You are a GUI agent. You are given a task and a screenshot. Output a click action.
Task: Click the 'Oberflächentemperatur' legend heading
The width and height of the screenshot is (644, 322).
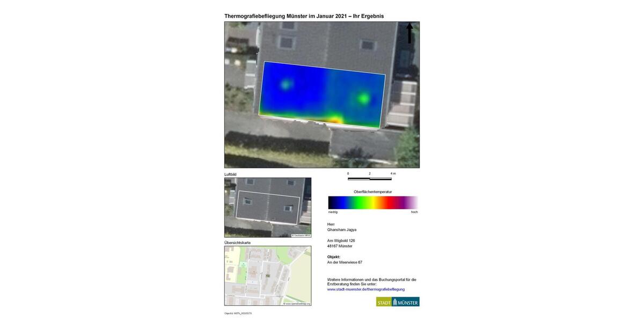(373, 192)
